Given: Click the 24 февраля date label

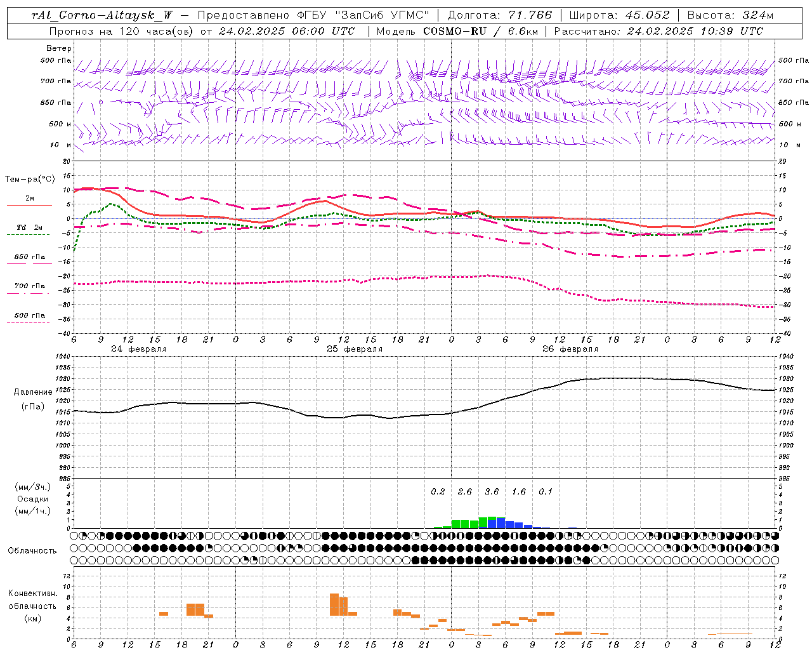Looking at the screenshot, I should click(x=138, y=349).
